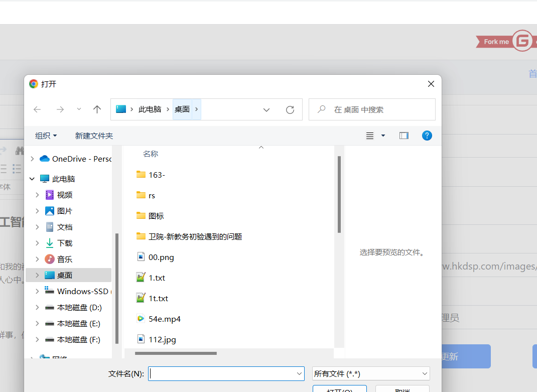537x392 pixels.
Task: Click the Forward navigation arrow
Action: tap(60, 109)
